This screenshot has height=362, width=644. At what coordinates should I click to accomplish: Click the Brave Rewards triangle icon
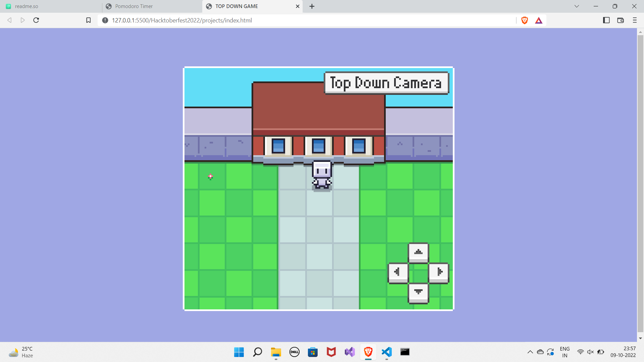click(539, 20)
